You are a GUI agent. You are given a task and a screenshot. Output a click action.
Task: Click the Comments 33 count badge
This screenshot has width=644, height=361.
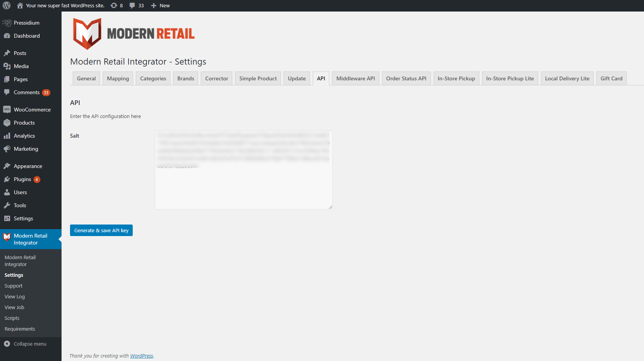[x=46, y=93]
